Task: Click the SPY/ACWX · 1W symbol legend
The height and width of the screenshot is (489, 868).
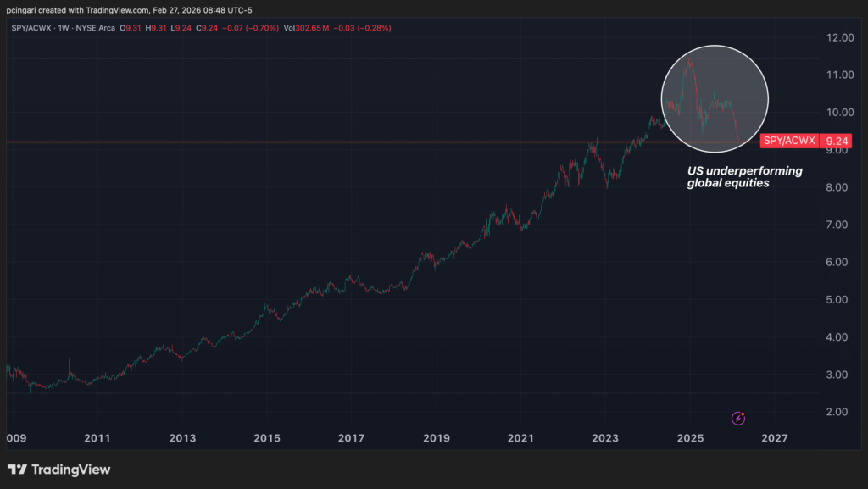Action: tap(41, 28)
